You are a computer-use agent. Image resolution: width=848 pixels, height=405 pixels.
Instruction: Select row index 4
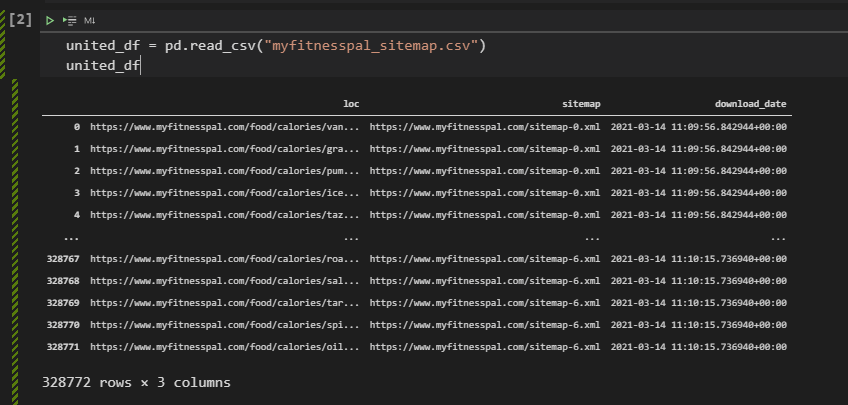click(x=77, y=215)
